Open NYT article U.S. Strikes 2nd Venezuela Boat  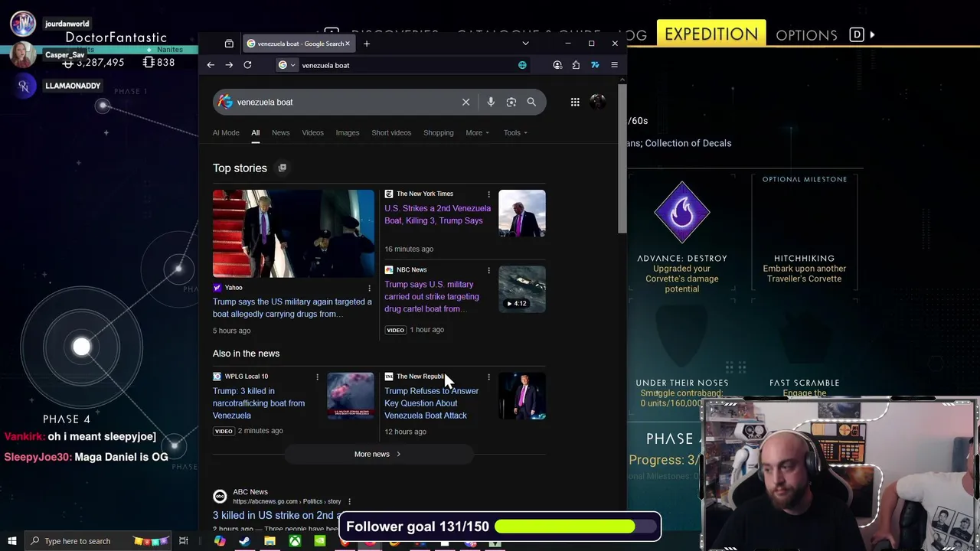pos(437,214)
